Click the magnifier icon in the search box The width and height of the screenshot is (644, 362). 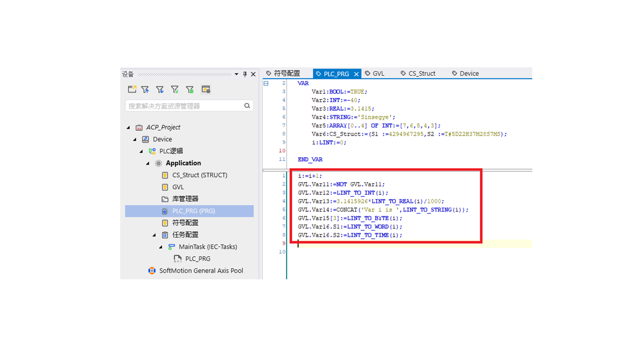tap(247, 106)
